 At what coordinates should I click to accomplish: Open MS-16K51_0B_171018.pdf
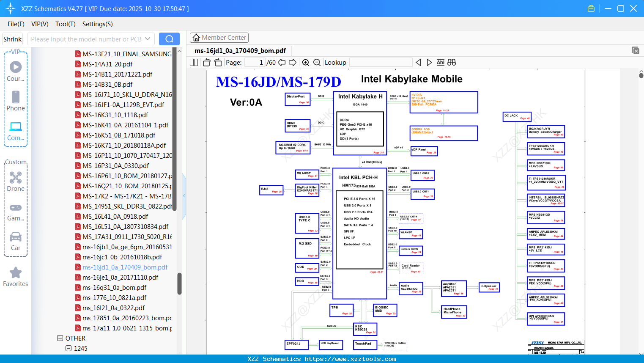tap(119, 135)
